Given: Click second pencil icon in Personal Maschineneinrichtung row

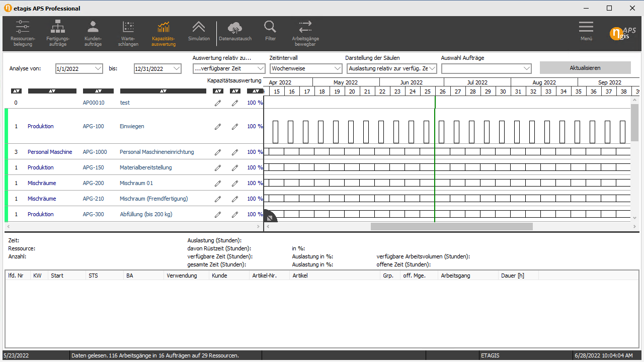Looking at the screenshot, I should pyautogui.click(x=235, y=152).
